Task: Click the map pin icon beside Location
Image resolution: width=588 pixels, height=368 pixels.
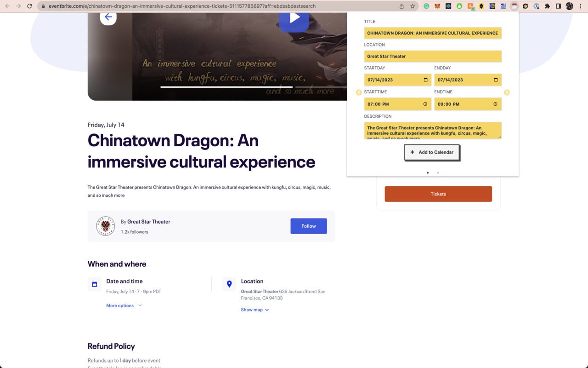Action: point(229,284)
